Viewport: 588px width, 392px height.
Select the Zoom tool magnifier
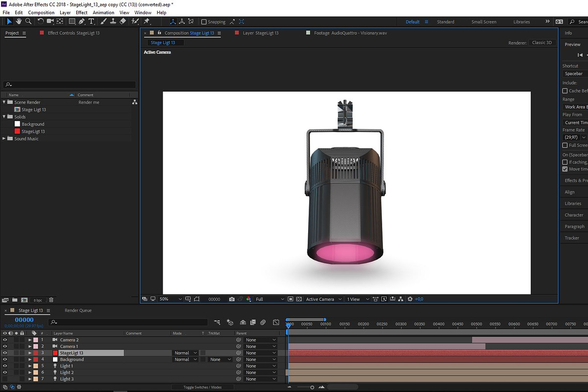[x=28, y=22]
